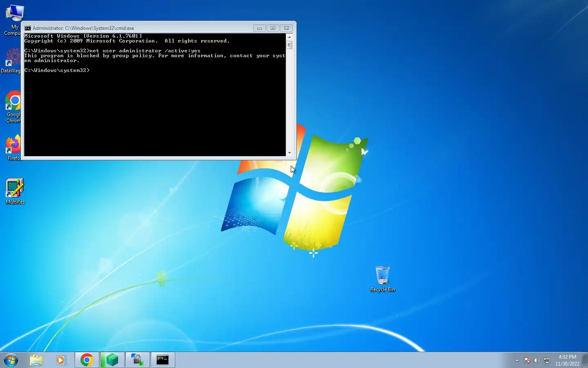Click the 'Microsoft Windows [Version 6.1.7601]' line
This screenshot has height=368, width=588.
(x=83, y=36)
